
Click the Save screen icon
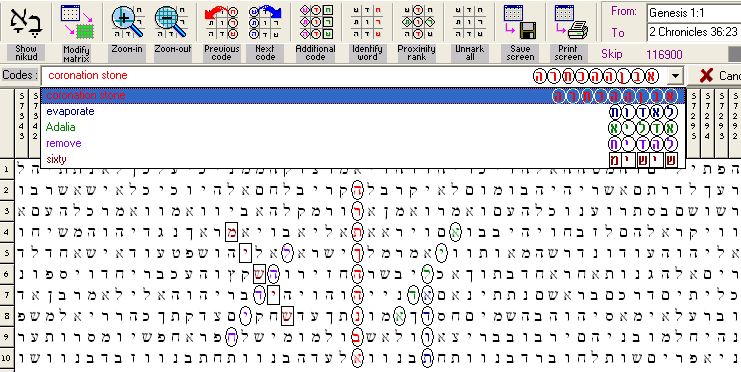519,22
